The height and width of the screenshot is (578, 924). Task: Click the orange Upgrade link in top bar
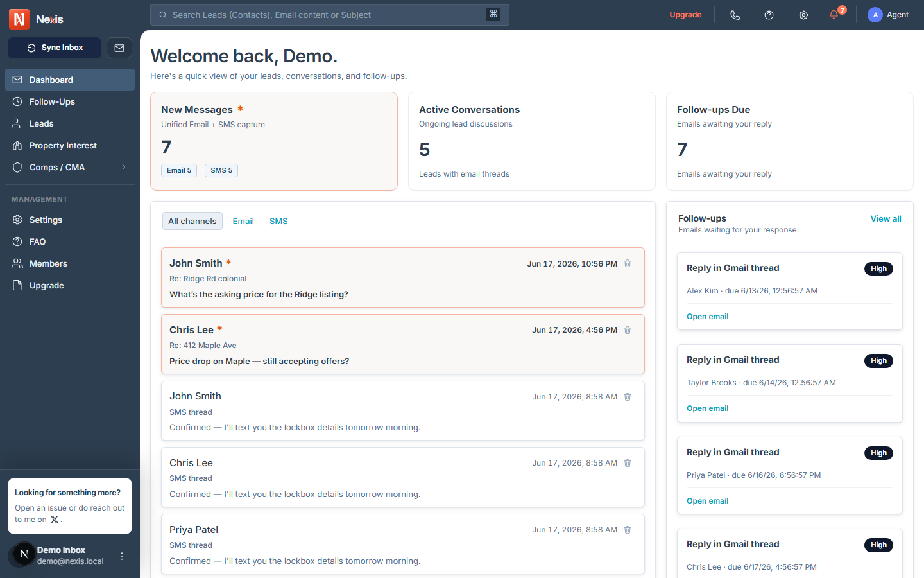click(685, 15)
